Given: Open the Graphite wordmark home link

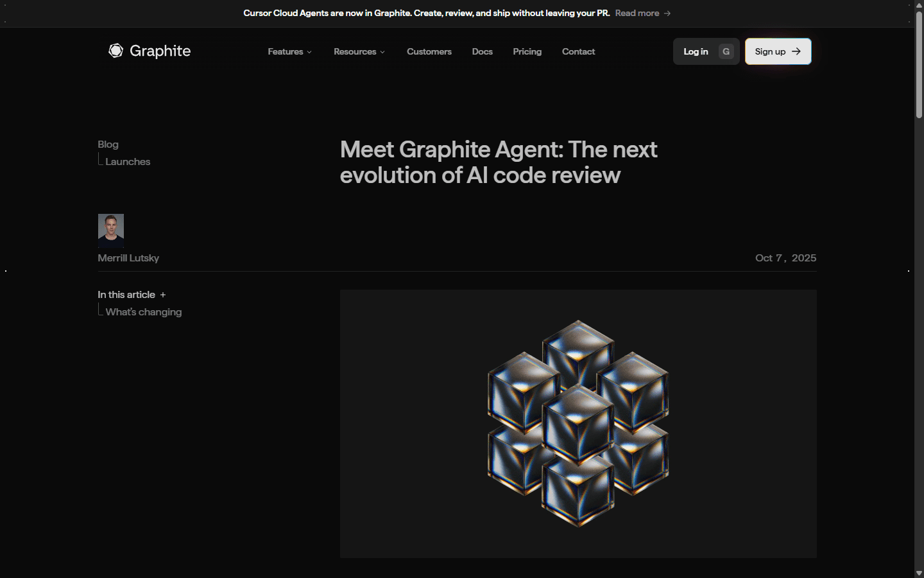Looking at the screenshot, I should point(160,51).
